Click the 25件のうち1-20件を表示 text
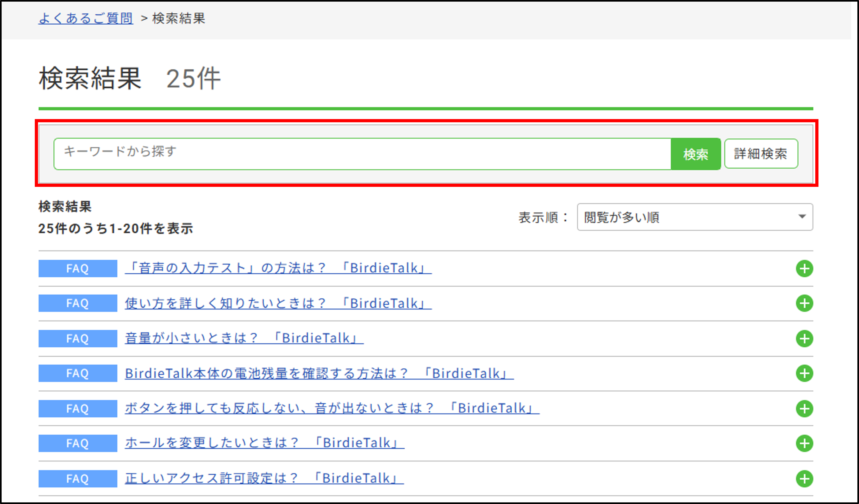 tap(116, 229)
